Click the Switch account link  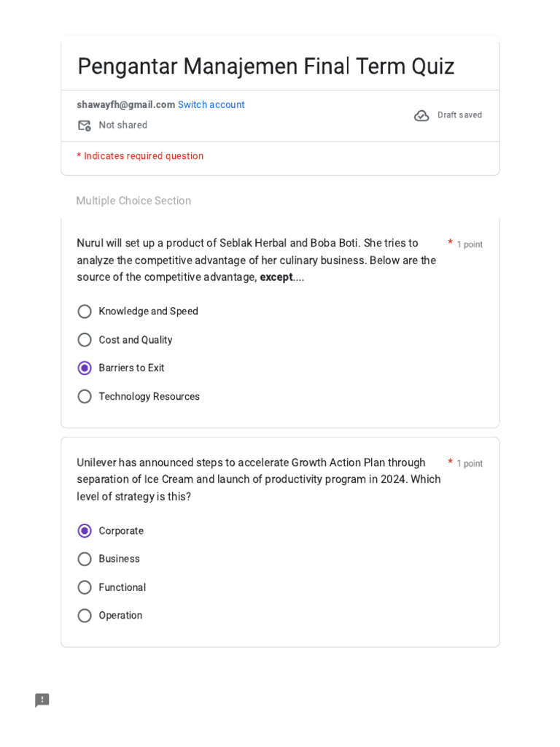(211, 105)
